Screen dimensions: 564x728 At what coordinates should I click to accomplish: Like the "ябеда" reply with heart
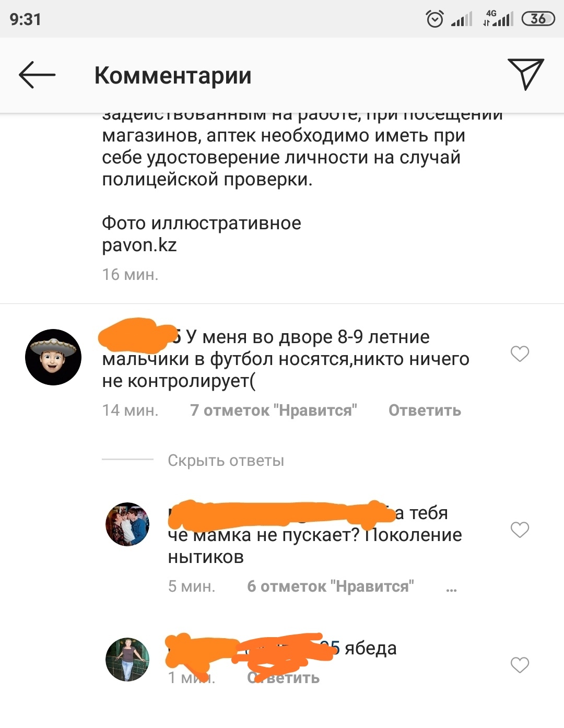520,665
